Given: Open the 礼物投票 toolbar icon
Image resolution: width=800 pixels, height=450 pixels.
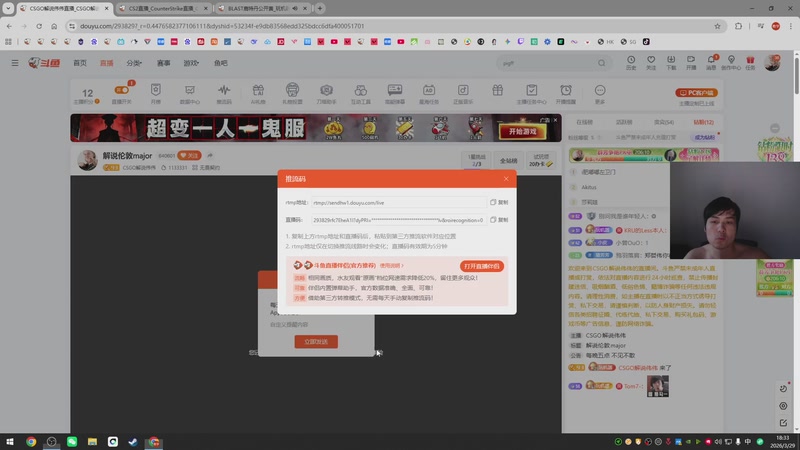Looking at the screenshot, I should pos(292,93).
